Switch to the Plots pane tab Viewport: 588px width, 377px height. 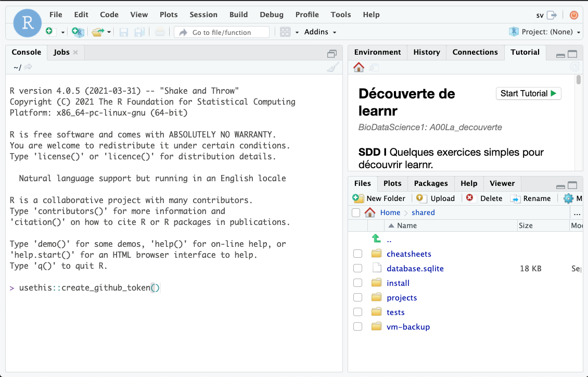[x=393, y=183]
